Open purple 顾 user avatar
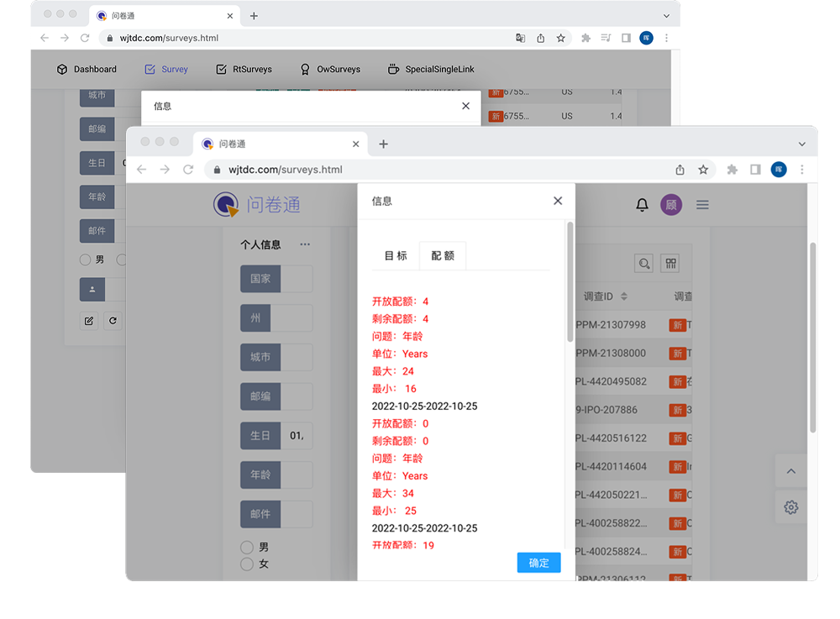This screenshot has width=840, height=619. click(671, 205)
